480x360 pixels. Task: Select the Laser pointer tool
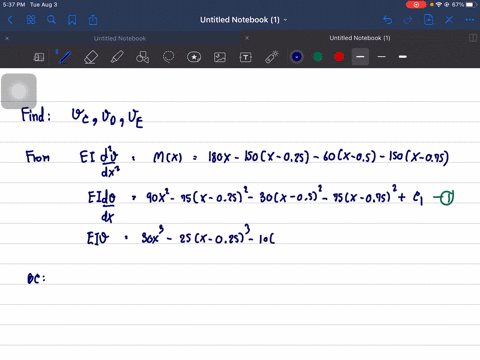272,57
